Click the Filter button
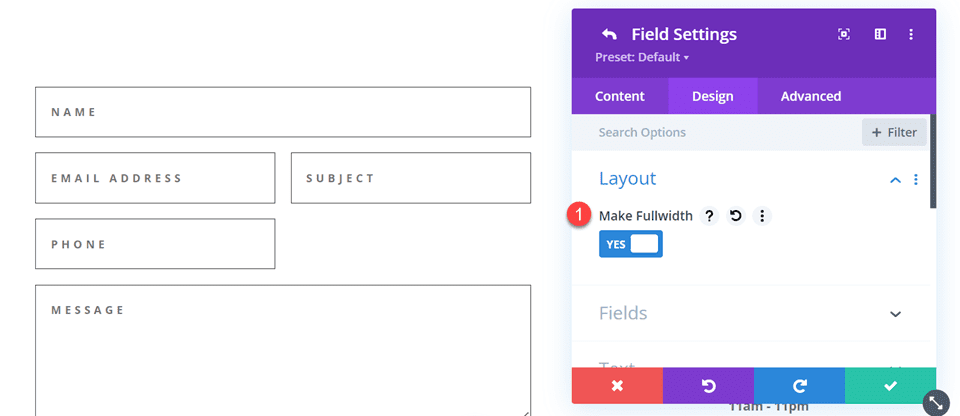Screen dimensions: 960x416 [x=894, y=132]
